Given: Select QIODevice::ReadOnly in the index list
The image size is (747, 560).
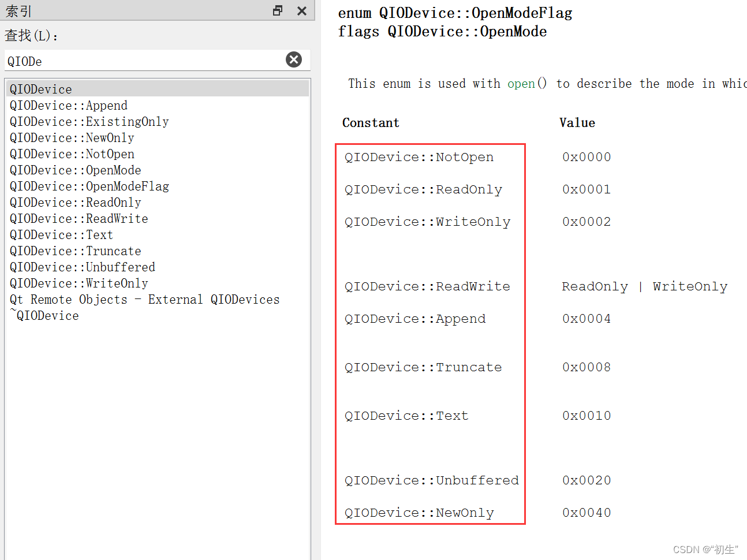Looking at the screenshot, I should click(x=158, y=202).
